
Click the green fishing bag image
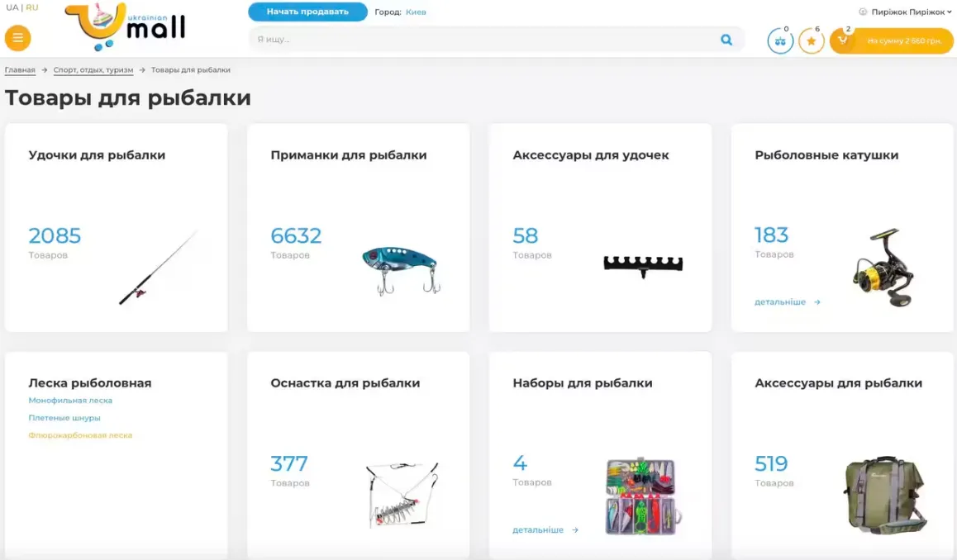(x=885, y=494)
